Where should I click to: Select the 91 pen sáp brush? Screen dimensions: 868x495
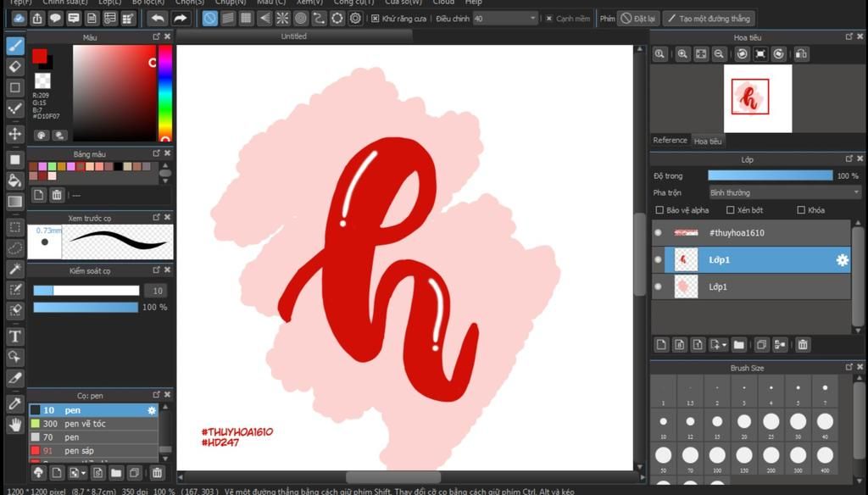[93, 451]
